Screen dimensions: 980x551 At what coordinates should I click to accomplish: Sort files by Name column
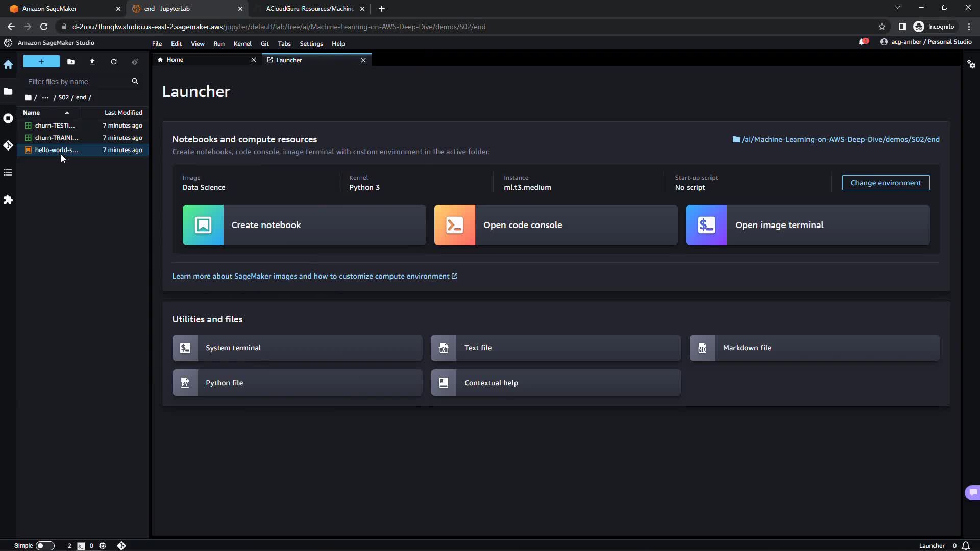coord(32,113)
